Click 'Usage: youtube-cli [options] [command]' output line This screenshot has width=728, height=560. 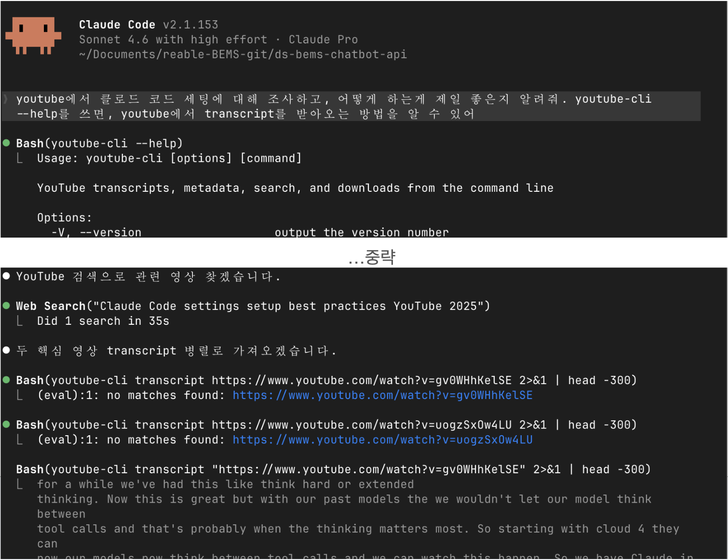tap(169, 158)
